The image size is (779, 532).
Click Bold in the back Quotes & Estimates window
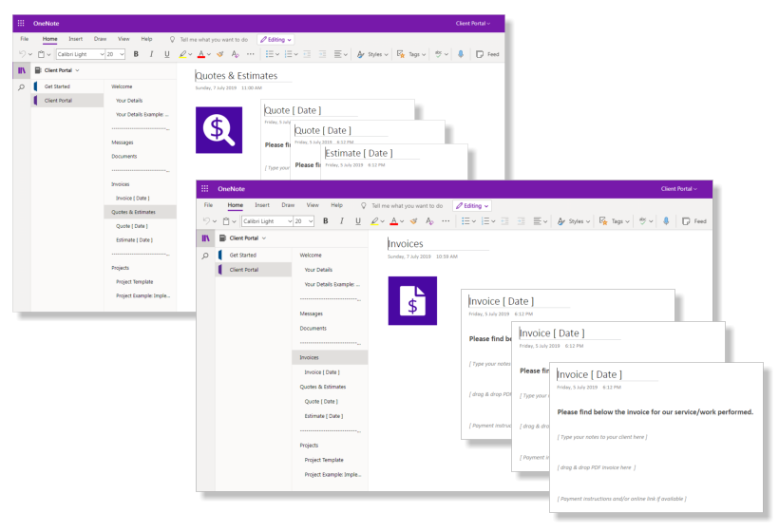coord(136,54)
